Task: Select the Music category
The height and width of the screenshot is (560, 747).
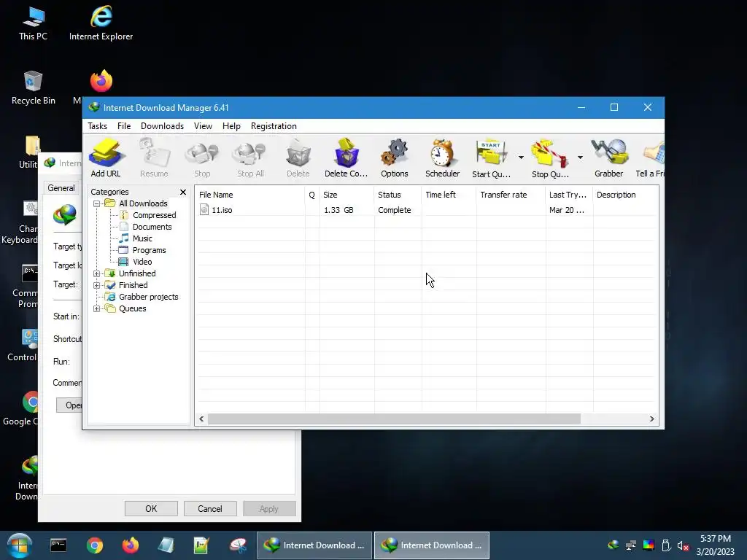Action: [x=142, y=238]
